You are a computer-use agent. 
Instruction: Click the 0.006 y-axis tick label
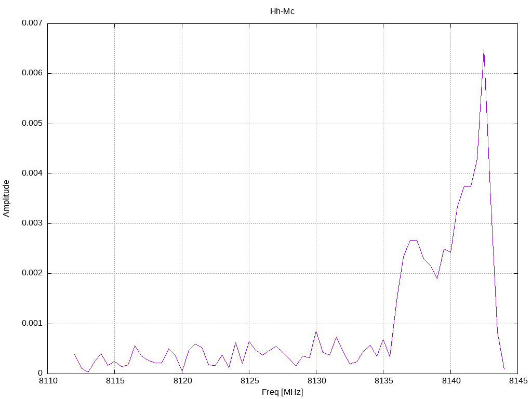pos(32,73)
